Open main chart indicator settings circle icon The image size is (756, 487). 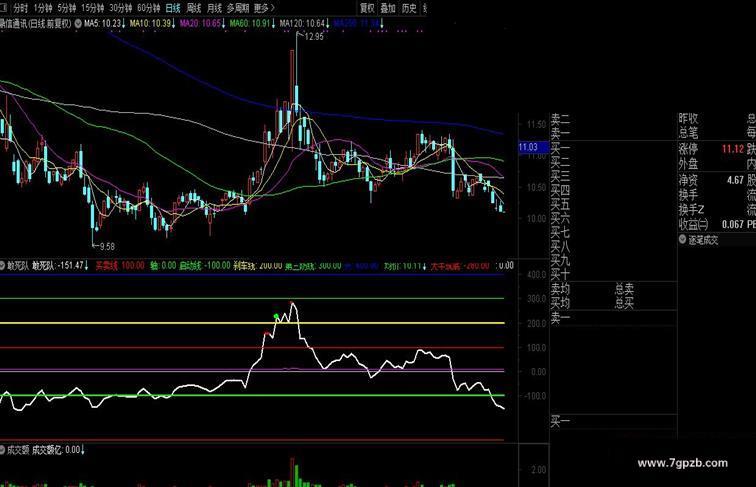click(78, 23)
